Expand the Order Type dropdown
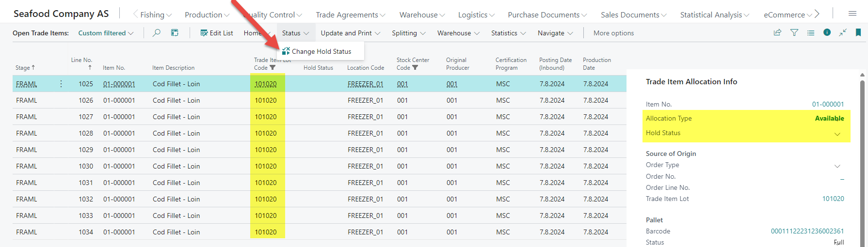This screenshot has height=247, width=868. [x=837, y=166]
